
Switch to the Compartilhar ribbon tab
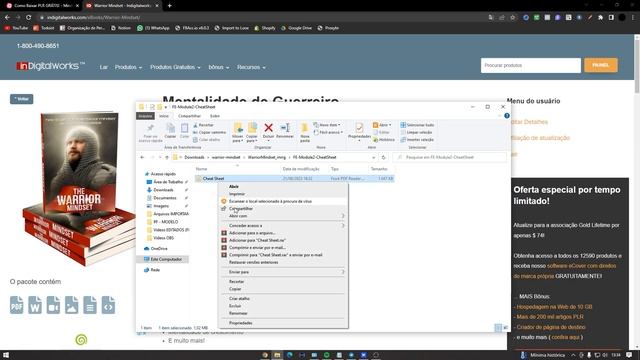pyautogui.click(x=189, y=116)
